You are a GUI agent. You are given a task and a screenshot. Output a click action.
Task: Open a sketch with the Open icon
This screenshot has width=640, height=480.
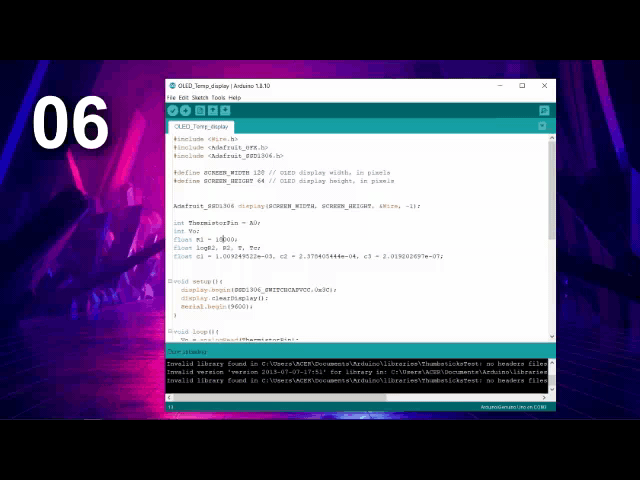tap(213, 111)
